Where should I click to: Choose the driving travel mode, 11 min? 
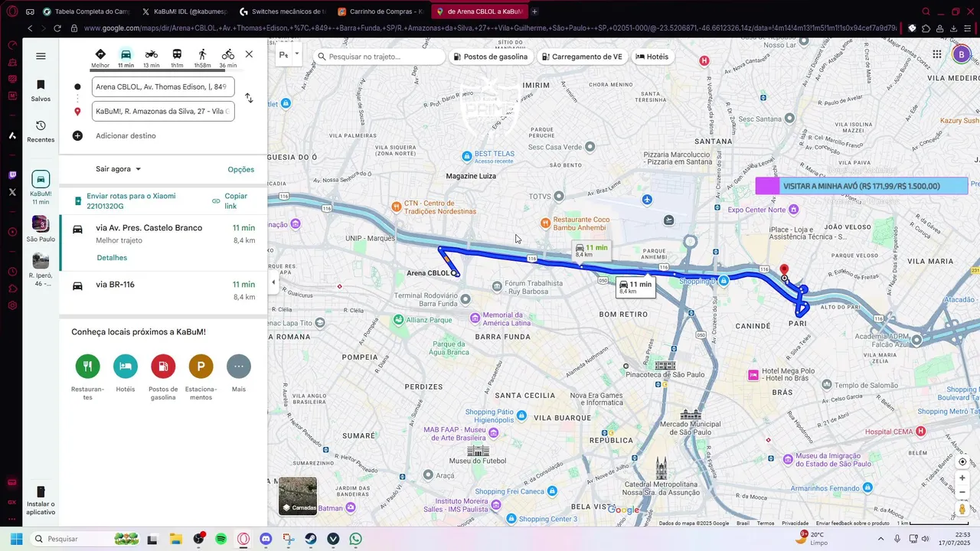click(x=126, y=57)
